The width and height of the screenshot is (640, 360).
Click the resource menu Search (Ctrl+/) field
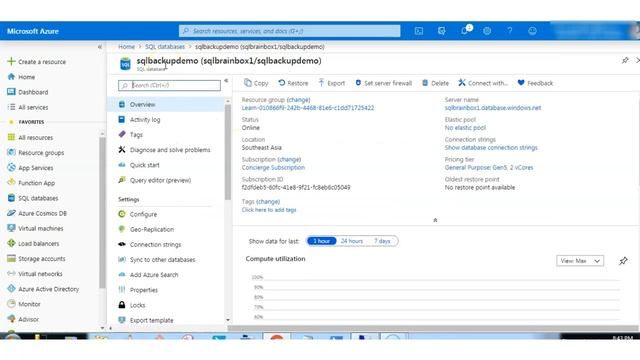click(169, 85)
